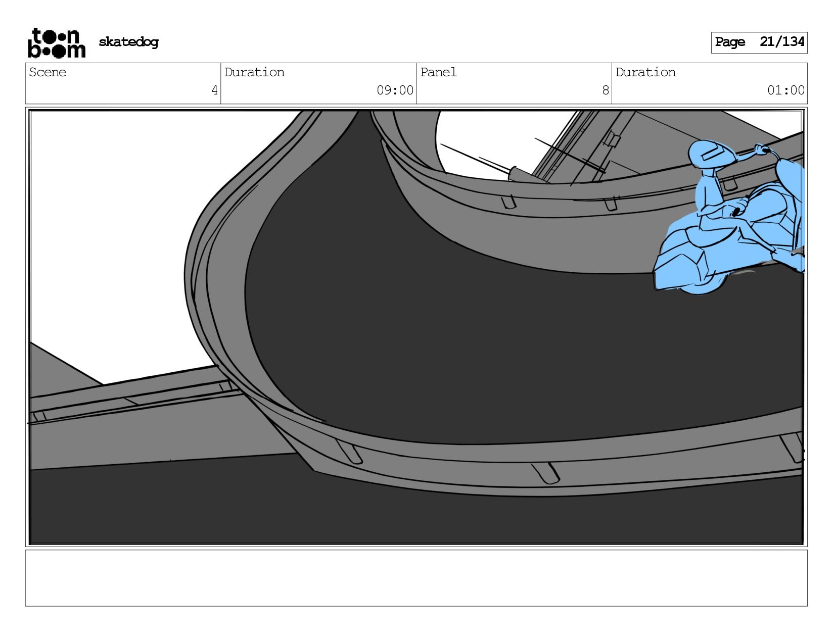Select the 'skatedog' project title text
The image size is (834, 644).
click(128, 42)
